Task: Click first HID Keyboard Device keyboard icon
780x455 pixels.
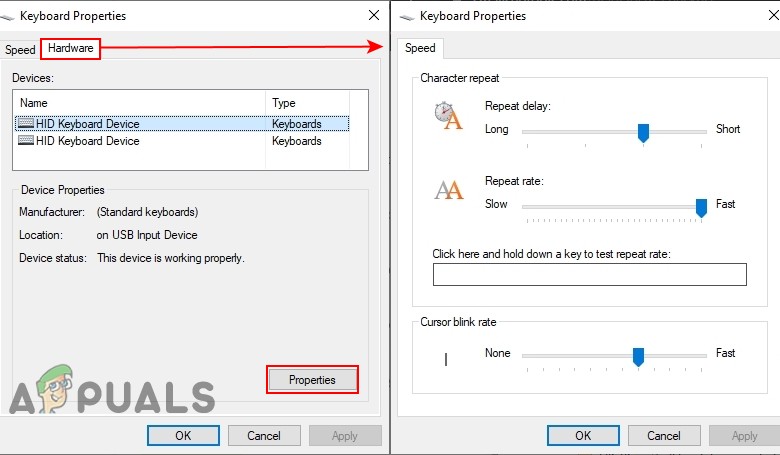Action: point(26,123)
